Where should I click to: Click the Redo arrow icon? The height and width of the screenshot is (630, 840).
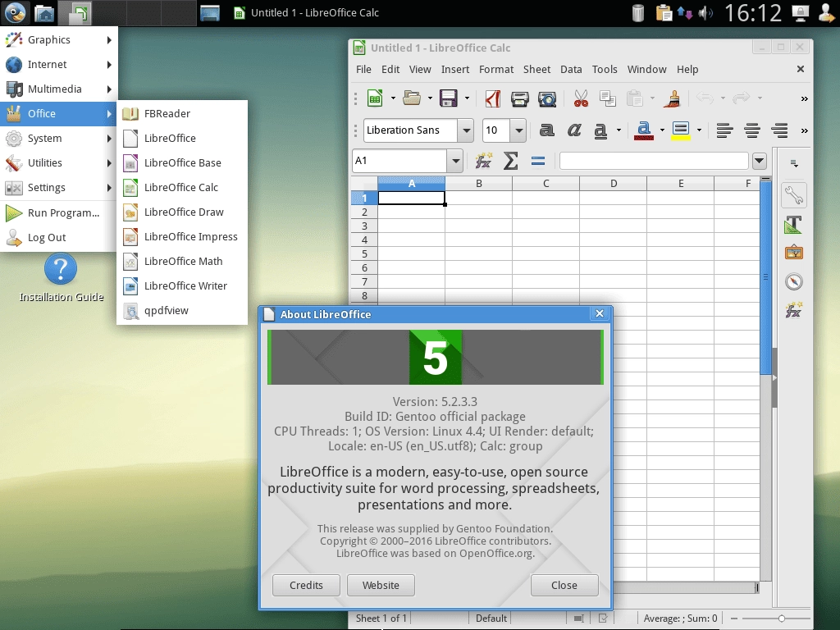(742, 98)
